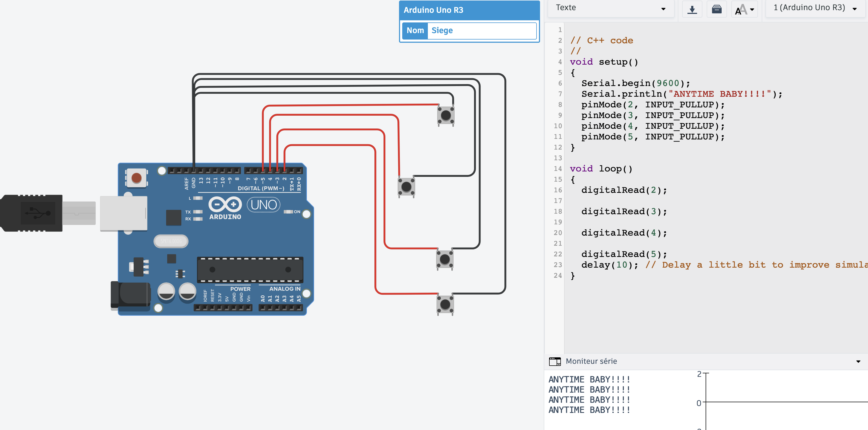Click the Arduino 5V power pin
The width and height of the screenshot is (868, 430).
click(x=227, y=308)
